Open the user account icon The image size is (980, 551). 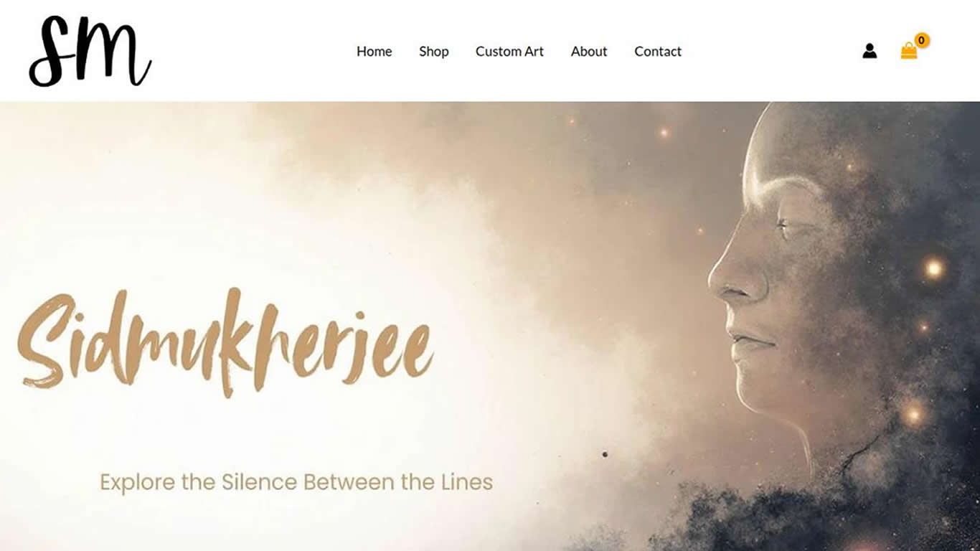[870, 51]
